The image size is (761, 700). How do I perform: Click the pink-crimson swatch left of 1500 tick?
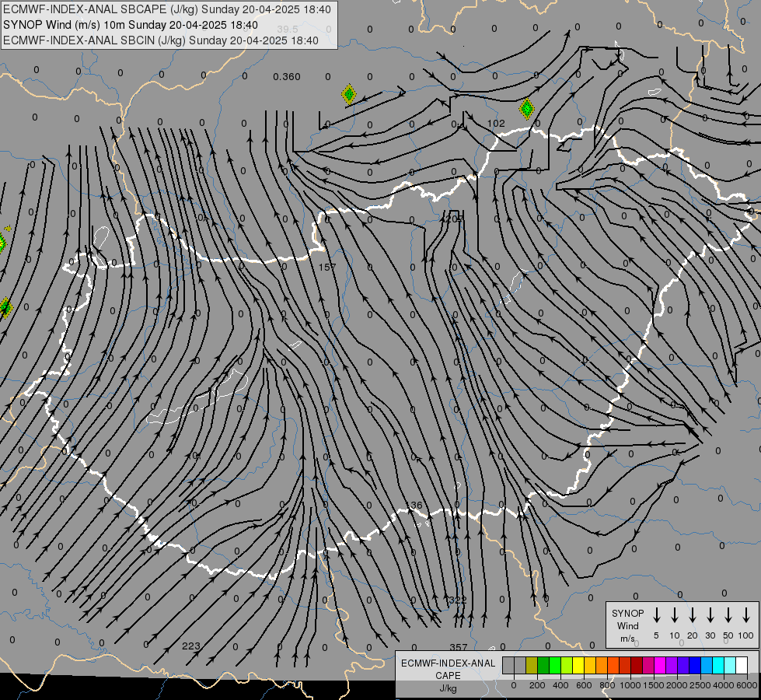click(648, 665)
